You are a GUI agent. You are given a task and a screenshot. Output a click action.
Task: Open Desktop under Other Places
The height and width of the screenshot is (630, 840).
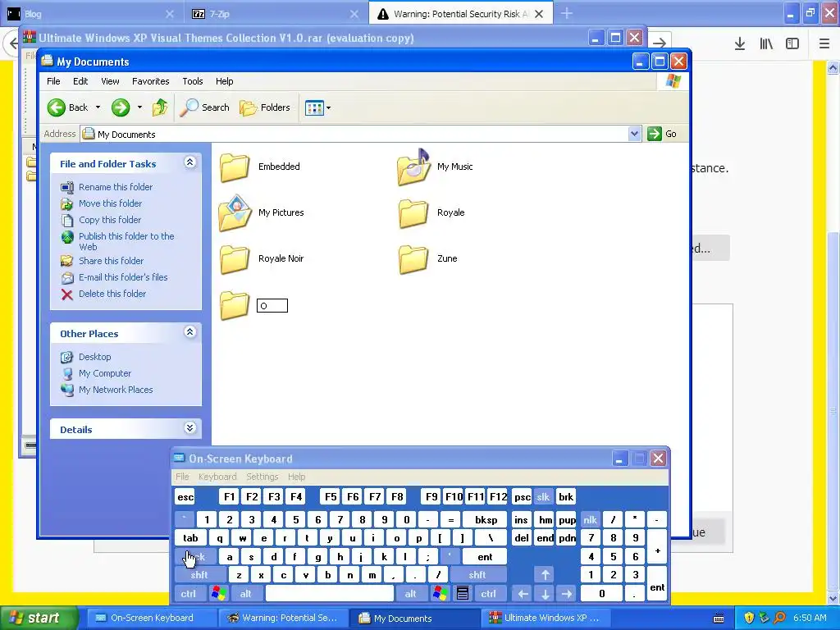pos(95,357)
